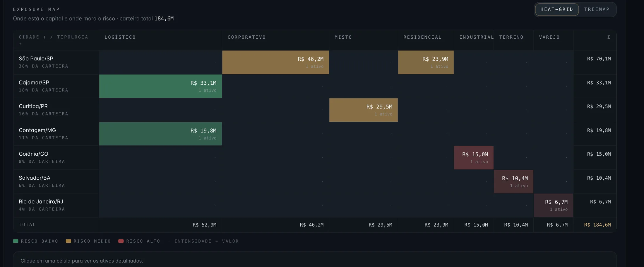This screenshot has width=644, height=267.
Task: Select the Curitiba/PR row label
Action: pos(56,110)
